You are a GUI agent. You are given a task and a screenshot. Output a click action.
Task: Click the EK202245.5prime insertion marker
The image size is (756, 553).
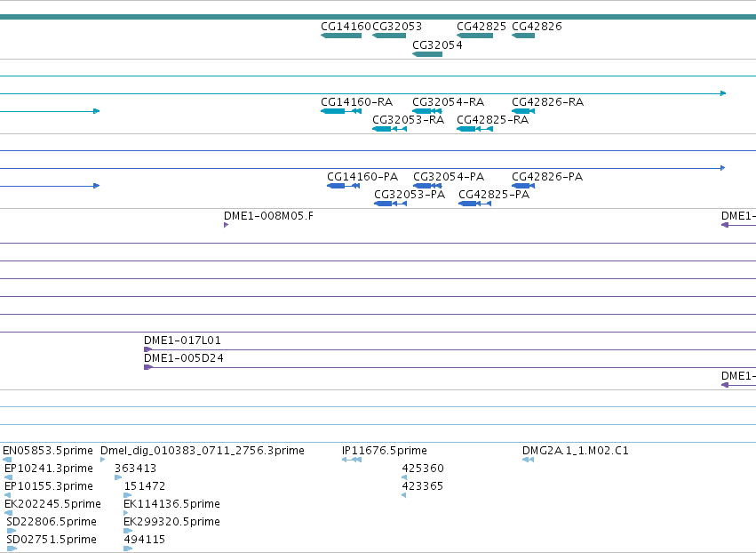coord(8,513)
